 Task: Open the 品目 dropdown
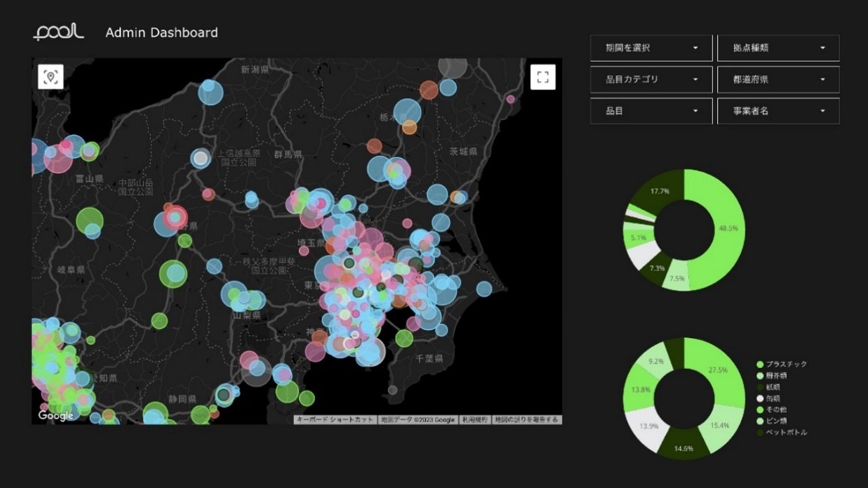coord(651,111)
